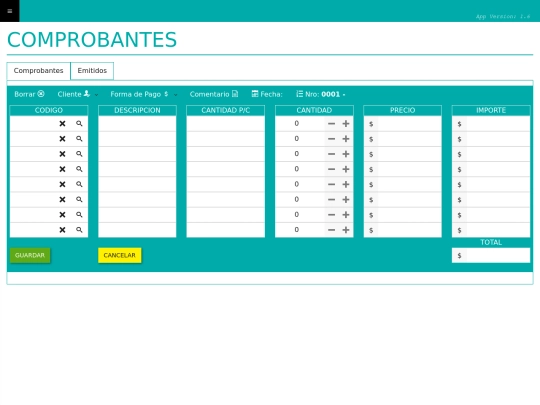Decrease quantity in the fourth row

tap(331, 169)
